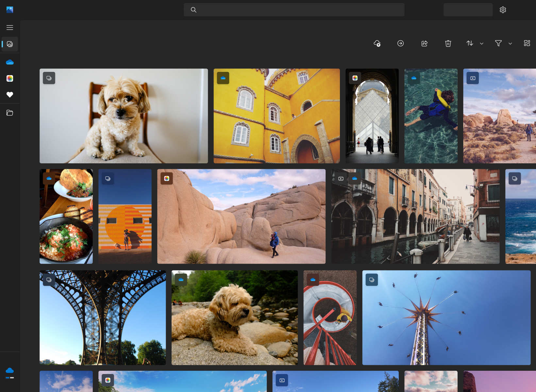Click the OneDrive badge on the swimmer photo
This screenshot has height=392, width=536.
click(x=414, y=78)
